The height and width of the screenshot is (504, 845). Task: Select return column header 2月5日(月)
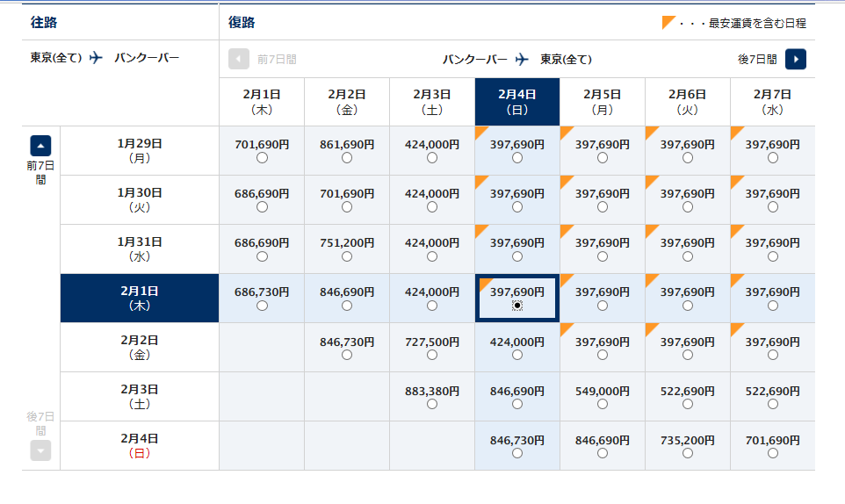[x=603, y=102]
